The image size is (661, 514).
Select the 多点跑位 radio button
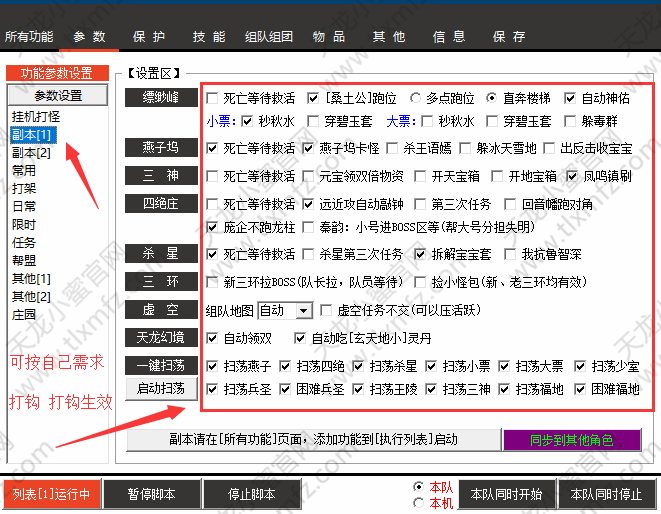coord(415,98)
